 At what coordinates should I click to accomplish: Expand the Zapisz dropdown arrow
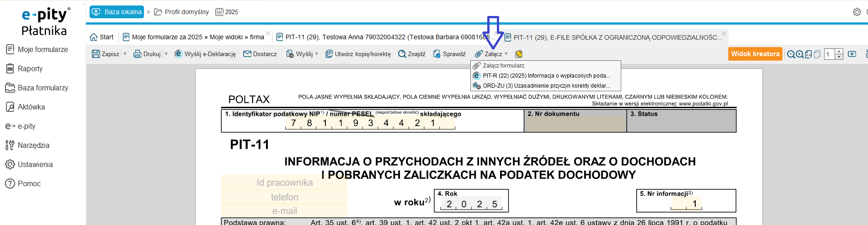(125, 54)
